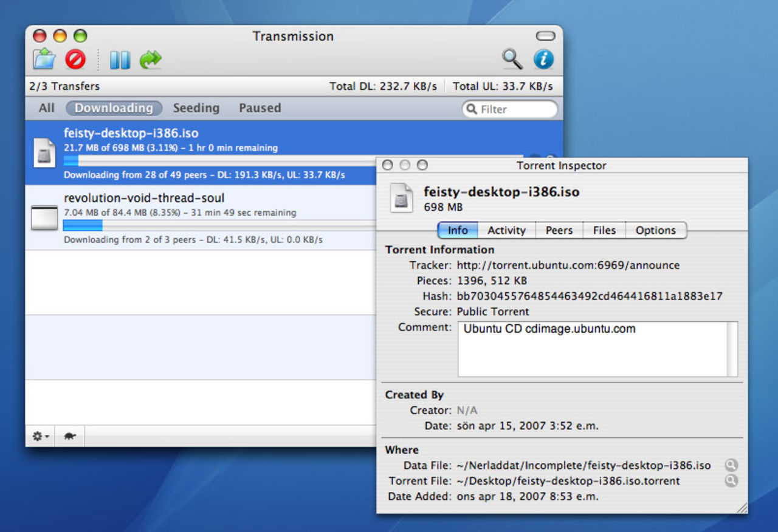This screenshot has width=778, height=532.
Task: Reveal the Torrent File using its magnifier icon
Action: tap(731, 481)
